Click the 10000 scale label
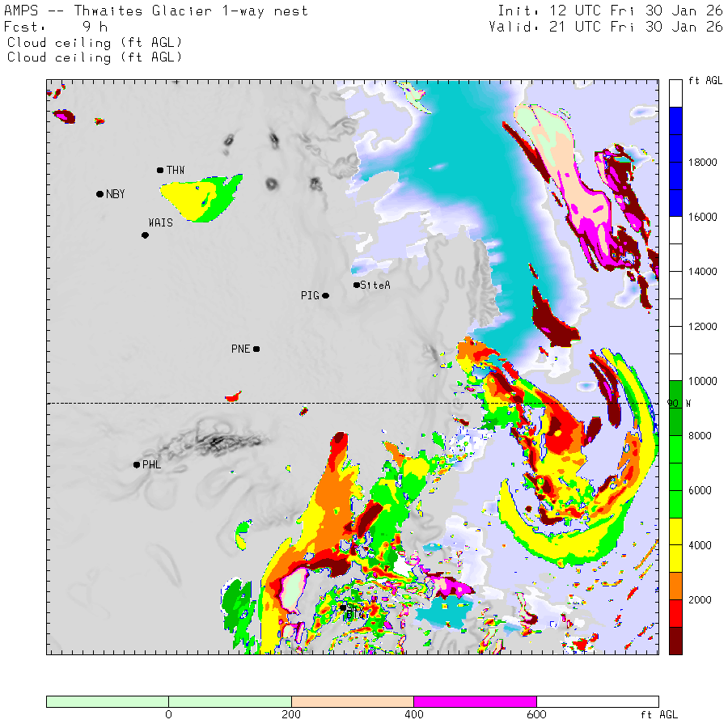 tap(702, 381)
